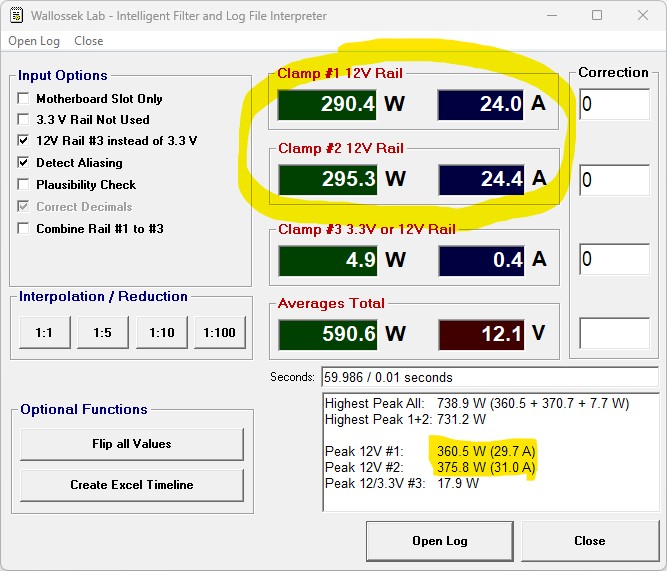The height and width of the screenshot is (571, 667).
Task: Tick the 3.3 V Rail Not Used checkbox
Action: click(x=23, y=119)
